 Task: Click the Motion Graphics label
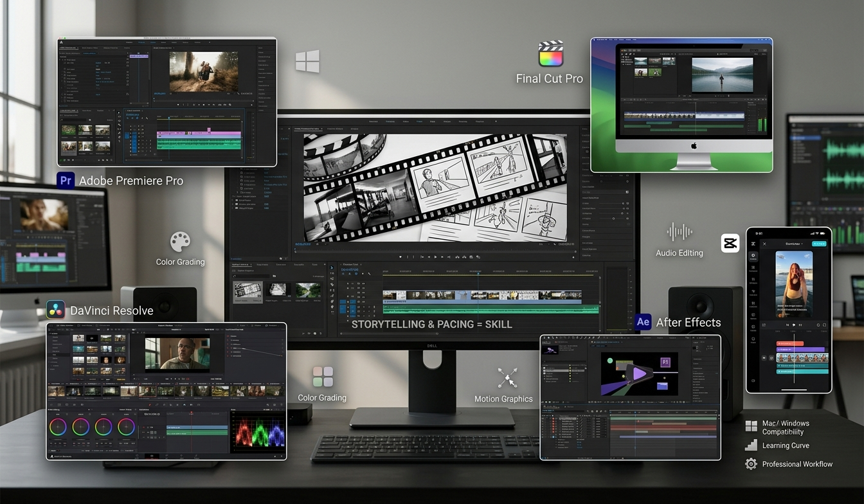pyautogui.click(x=503, y=399)
